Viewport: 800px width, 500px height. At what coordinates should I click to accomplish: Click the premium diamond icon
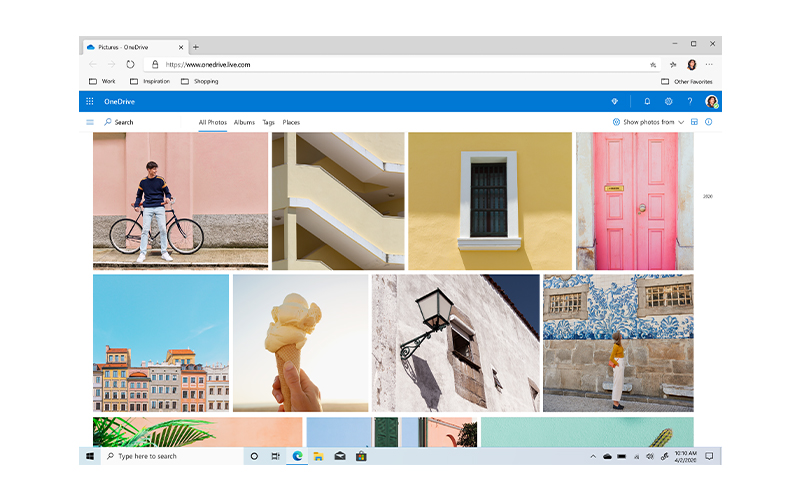(x=615, y=101)
